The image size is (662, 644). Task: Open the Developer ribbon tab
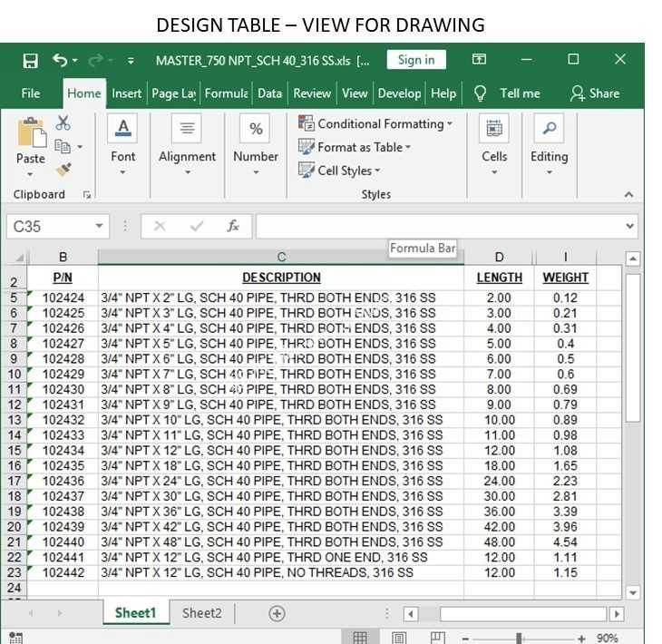(x=399, y=93)
